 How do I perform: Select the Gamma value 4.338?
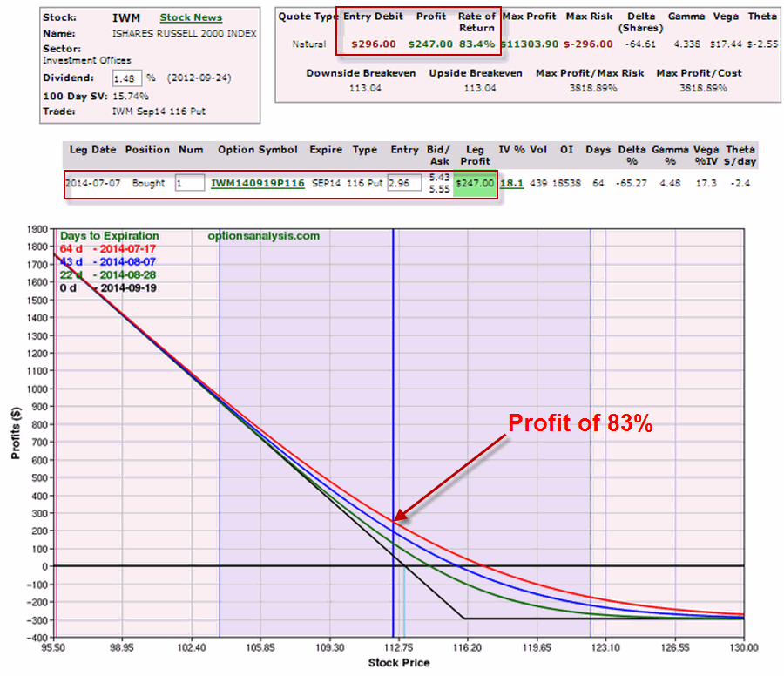(686, 44)
